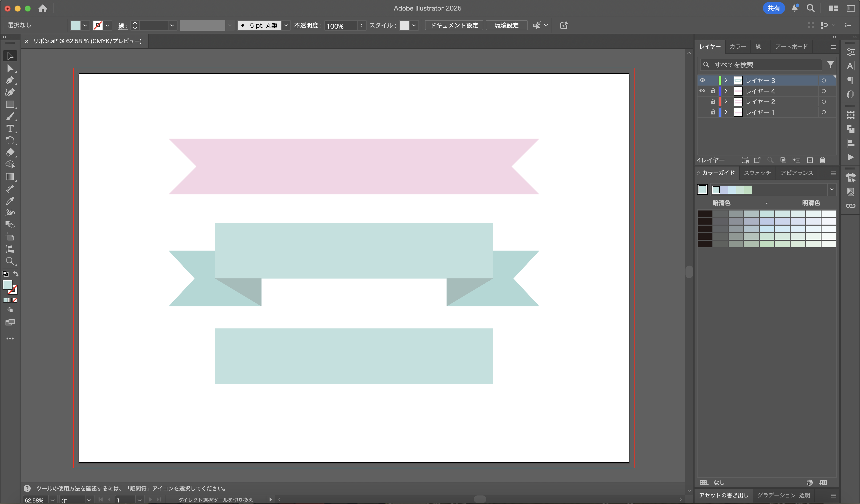Click the 環境設定 button
Viewport: 860px width, 504px height.
pos(506,25)
